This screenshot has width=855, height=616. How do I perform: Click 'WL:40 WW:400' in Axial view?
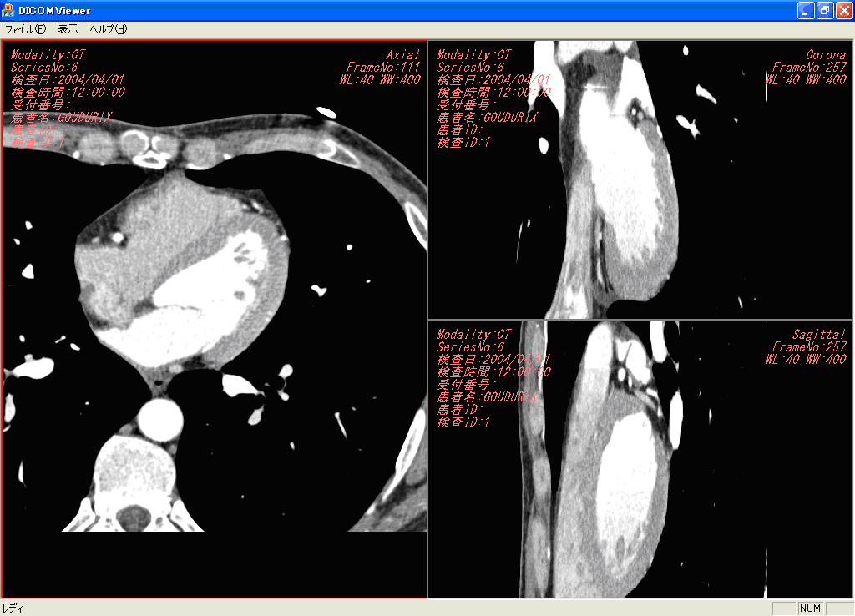[380, 80]
